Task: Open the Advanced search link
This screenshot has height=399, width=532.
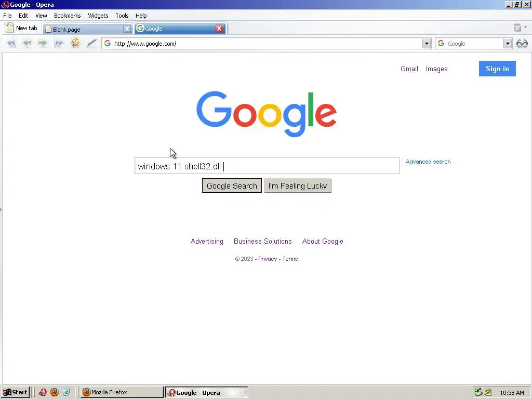Action: pos(428,162)
